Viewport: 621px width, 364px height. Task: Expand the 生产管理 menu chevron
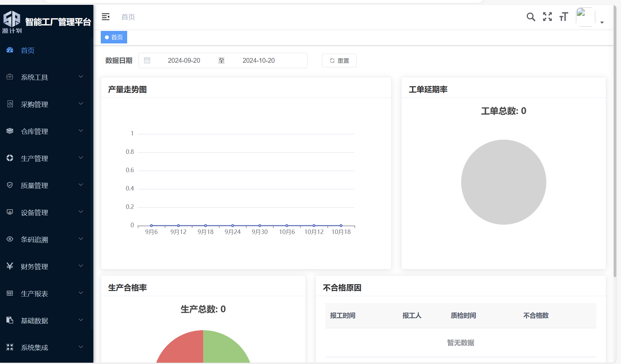[x=81, y=158]
